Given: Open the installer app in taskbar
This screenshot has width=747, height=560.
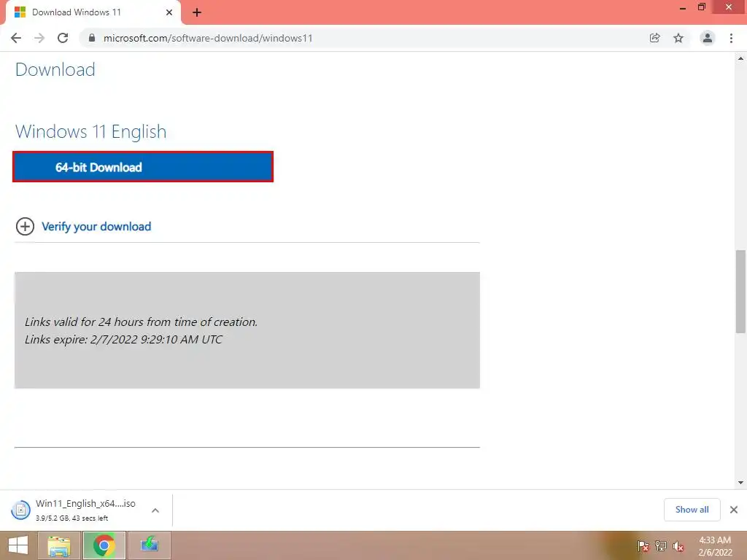Looking at the screenshot, I should point(149,545).
